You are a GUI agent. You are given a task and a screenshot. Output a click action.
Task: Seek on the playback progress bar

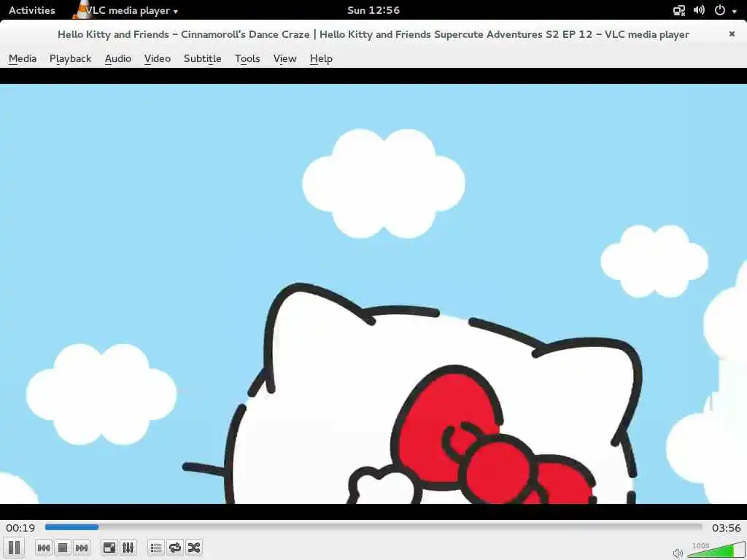tap(373, 527)
